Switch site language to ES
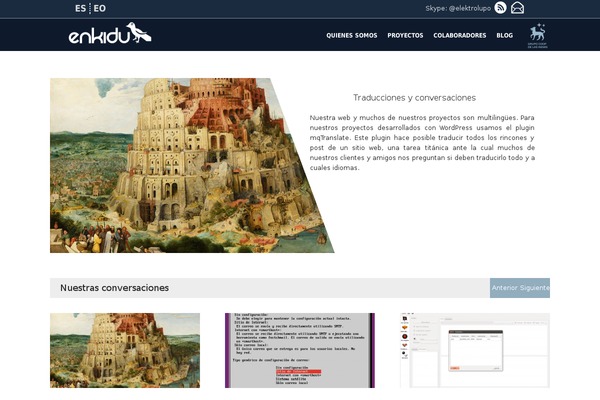Viewport: 600px width, 400px height. point(80,8)
